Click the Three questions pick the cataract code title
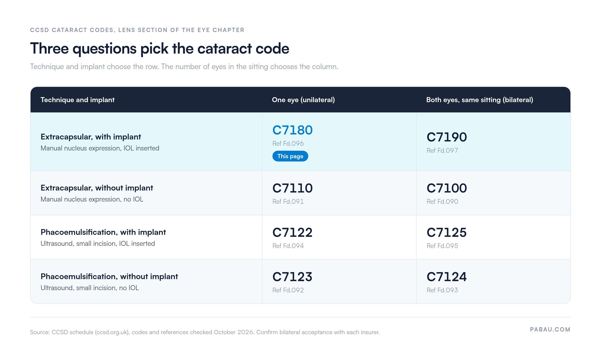Image resolution: width=601 pixels, height=364 pixels. click(160, 49)
